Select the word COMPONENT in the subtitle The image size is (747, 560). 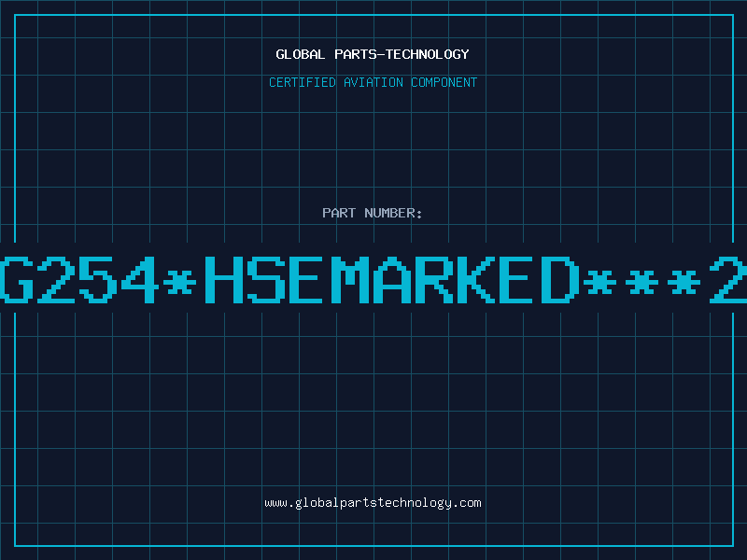pyautogui.click(x=444, y=82)
